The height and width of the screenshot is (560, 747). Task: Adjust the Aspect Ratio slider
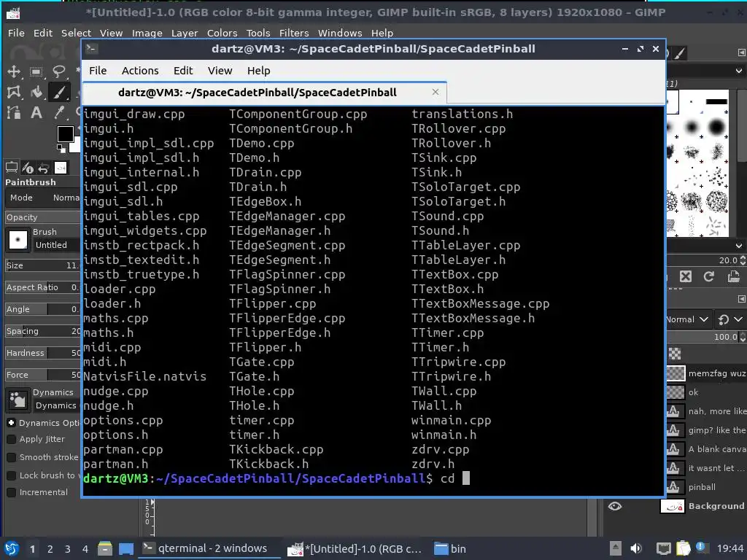tap(43, 287)
